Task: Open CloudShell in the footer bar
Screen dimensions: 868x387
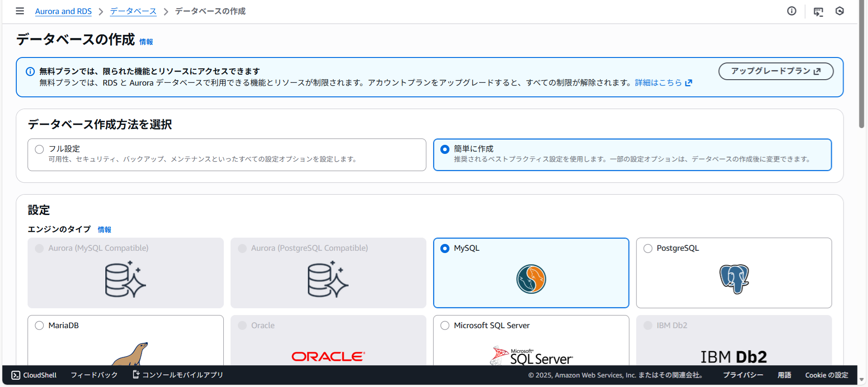Action: (34, 375)
